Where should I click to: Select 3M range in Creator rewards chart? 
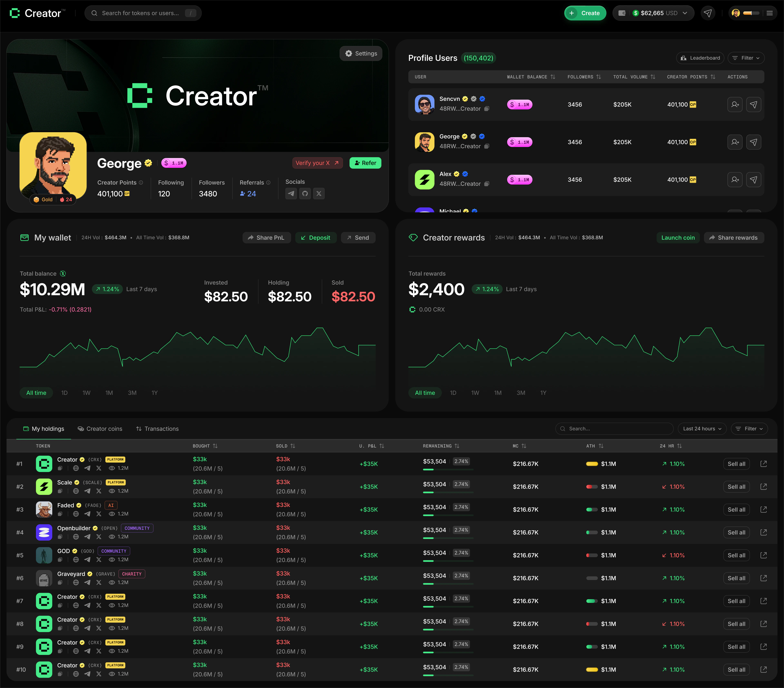pos(521,393)
